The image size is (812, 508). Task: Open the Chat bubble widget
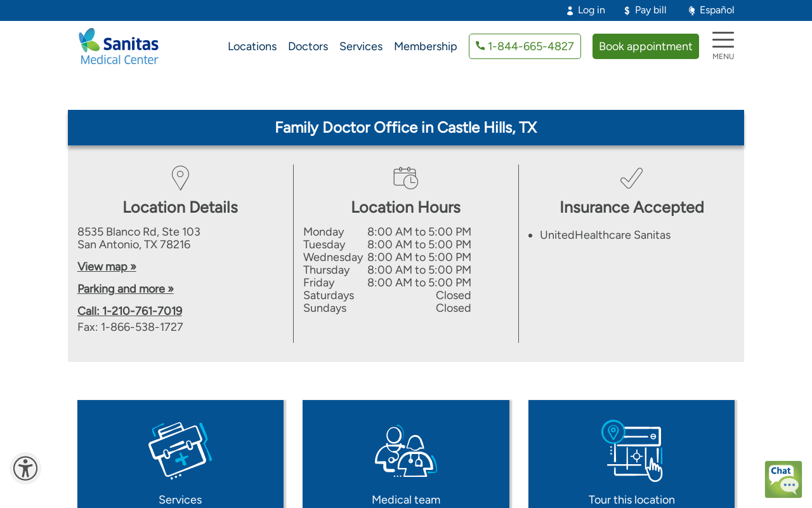coord(783,479)
